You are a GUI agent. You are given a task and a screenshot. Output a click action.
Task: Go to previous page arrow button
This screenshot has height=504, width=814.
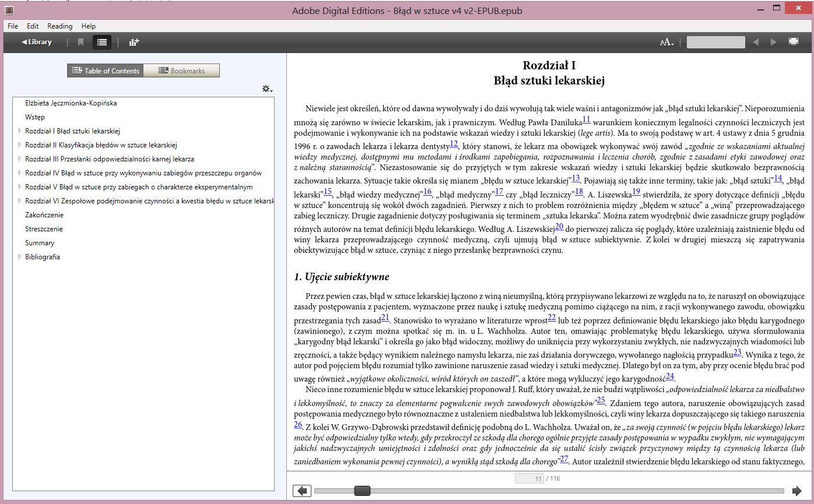point(301,491)
